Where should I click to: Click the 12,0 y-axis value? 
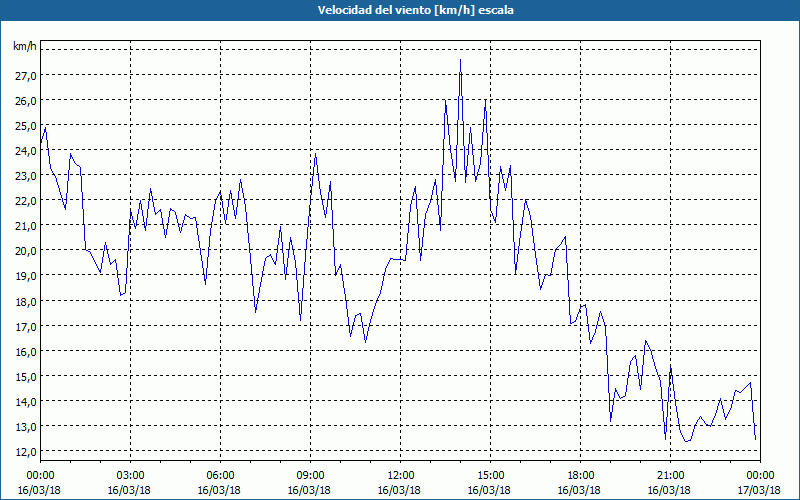[x=26, y=451]
